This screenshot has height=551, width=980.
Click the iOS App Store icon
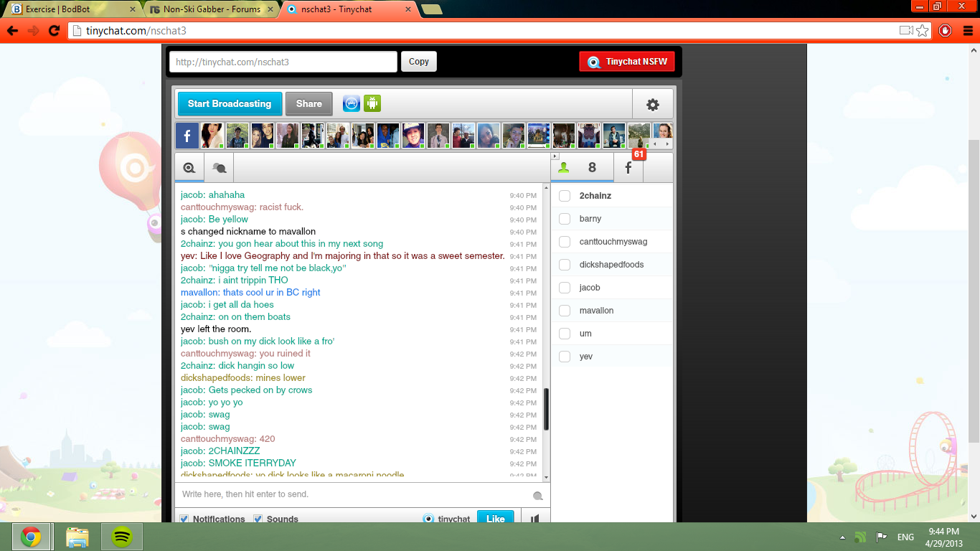(350, 103)
